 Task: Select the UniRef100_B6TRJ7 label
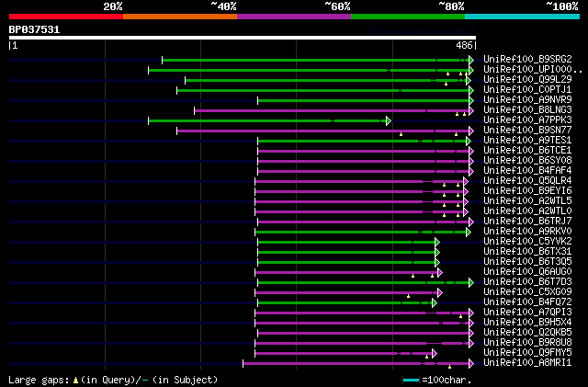coord(527,222)
